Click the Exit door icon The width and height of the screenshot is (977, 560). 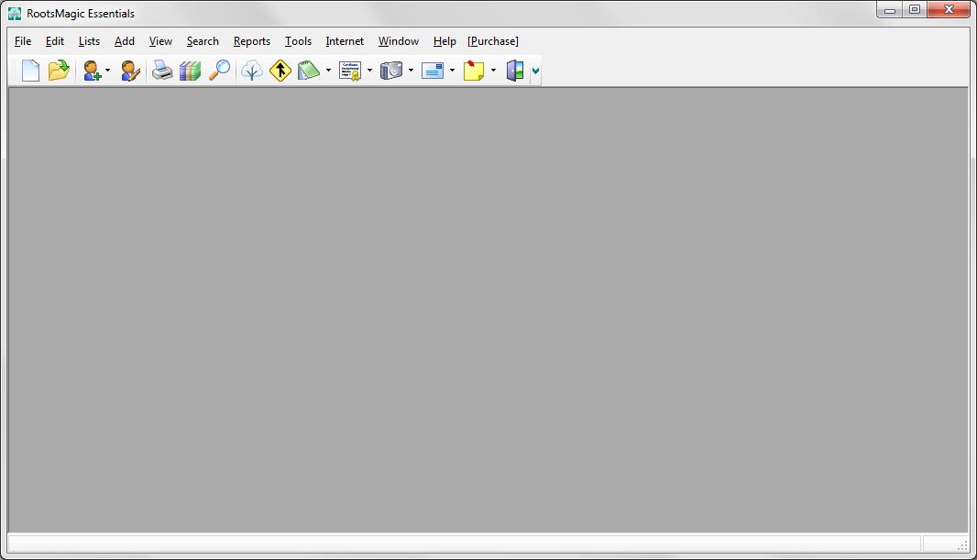(514, 71)
